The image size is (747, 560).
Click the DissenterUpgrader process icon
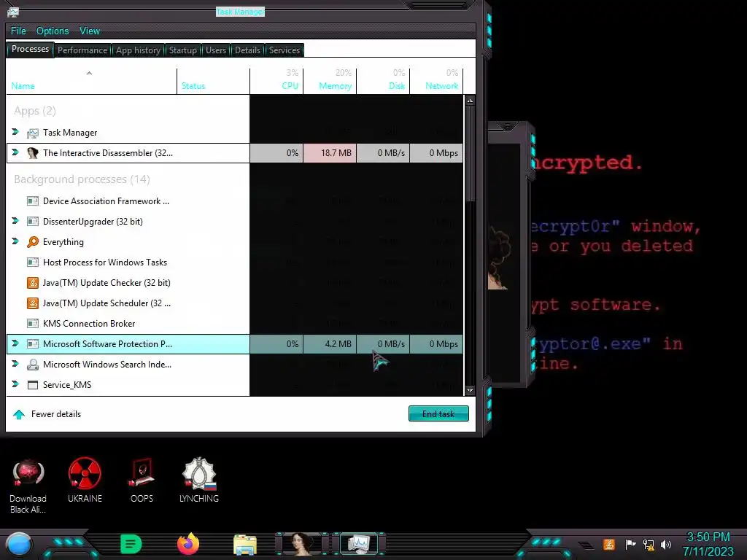32,222
